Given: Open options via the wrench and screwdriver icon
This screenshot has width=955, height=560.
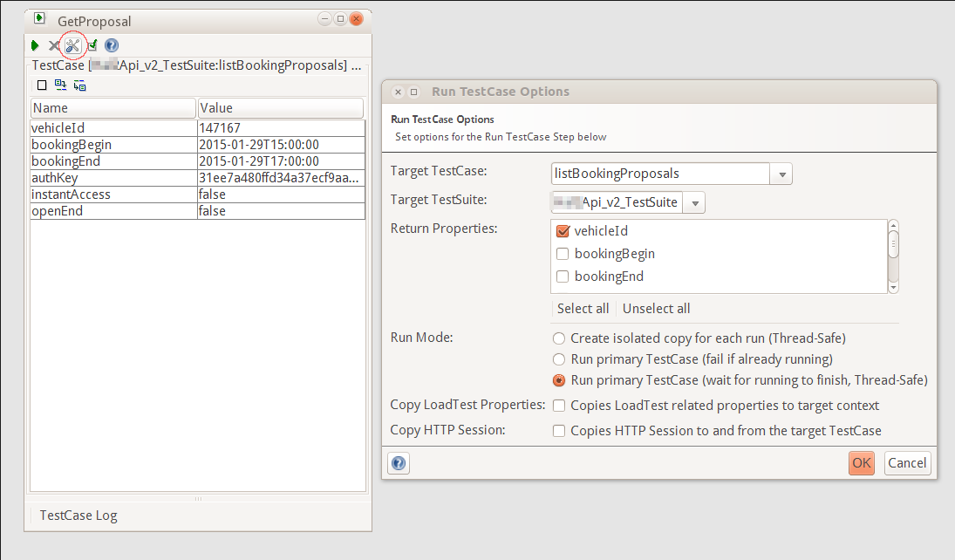Looking at the screenshot, I should coord(73,45).
